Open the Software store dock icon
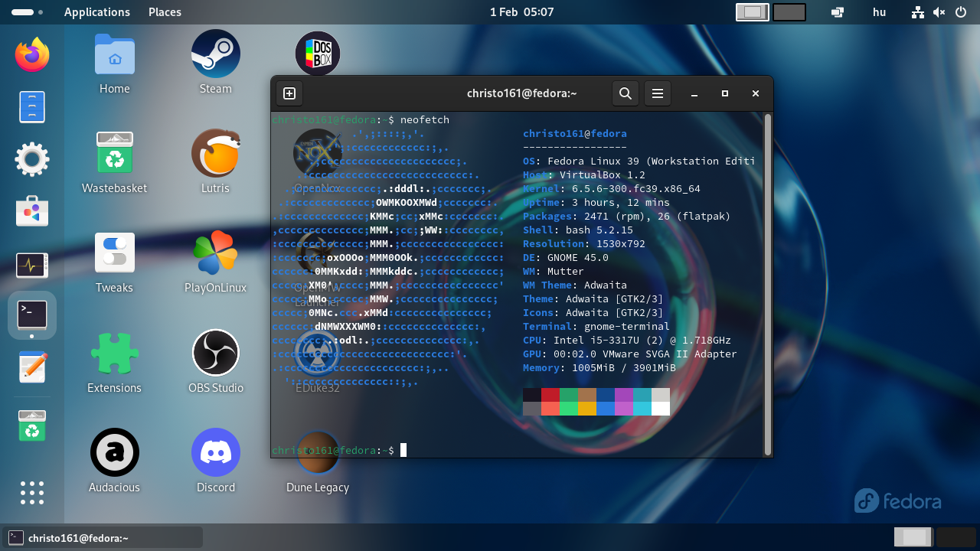 (32, 212)
